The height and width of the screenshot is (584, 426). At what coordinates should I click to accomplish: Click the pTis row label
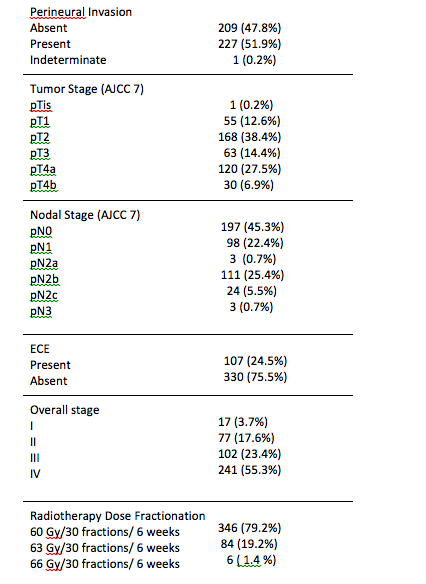click(41, 105)
